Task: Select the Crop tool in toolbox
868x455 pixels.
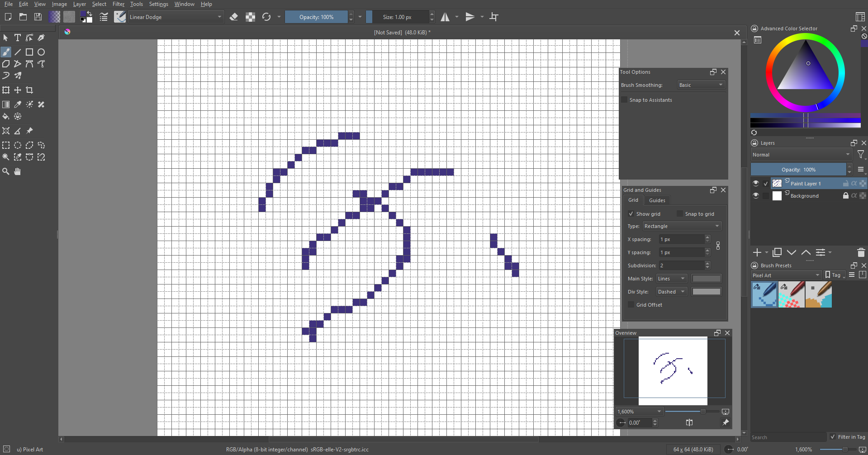Action: click(29, 90)
